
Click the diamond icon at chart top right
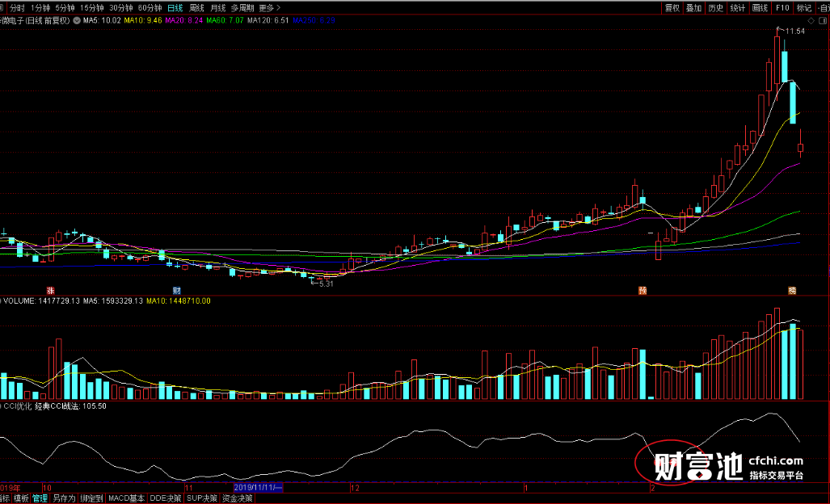coord(811,21)
